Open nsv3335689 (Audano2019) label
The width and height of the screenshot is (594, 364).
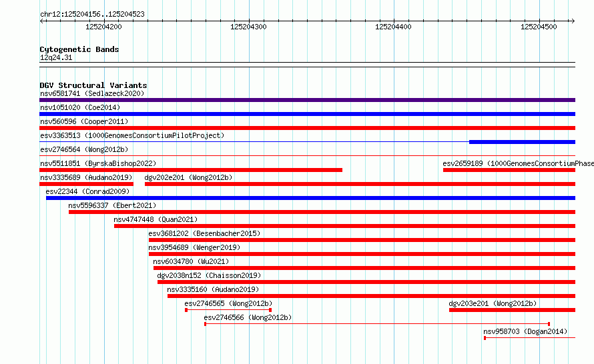coord(86,177)
